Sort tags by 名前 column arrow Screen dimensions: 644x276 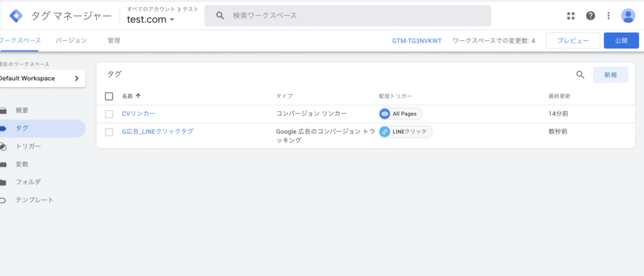coord(138,96)
